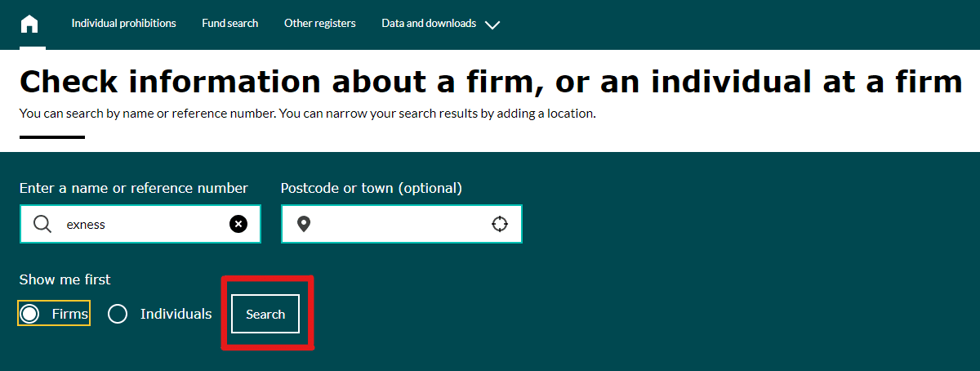This screenshot has width=980, height=371.
Task: Click the 'Check information about a firm' heading
Action: 490,82
